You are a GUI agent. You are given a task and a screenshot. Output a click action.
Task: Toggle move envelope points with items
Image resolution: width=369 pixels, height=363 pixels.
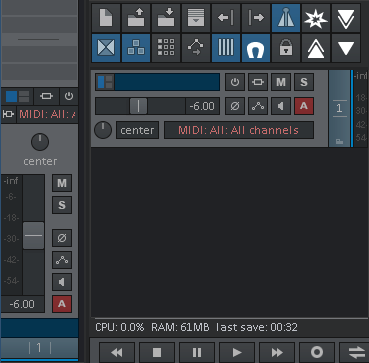coord(196,48)
